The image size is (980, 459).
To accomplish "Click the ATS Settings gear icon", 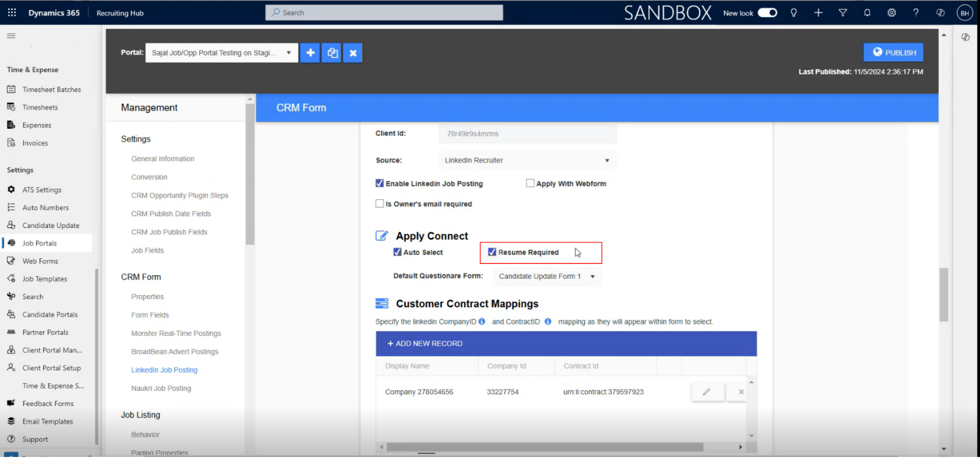I will (x=11, y=189).
